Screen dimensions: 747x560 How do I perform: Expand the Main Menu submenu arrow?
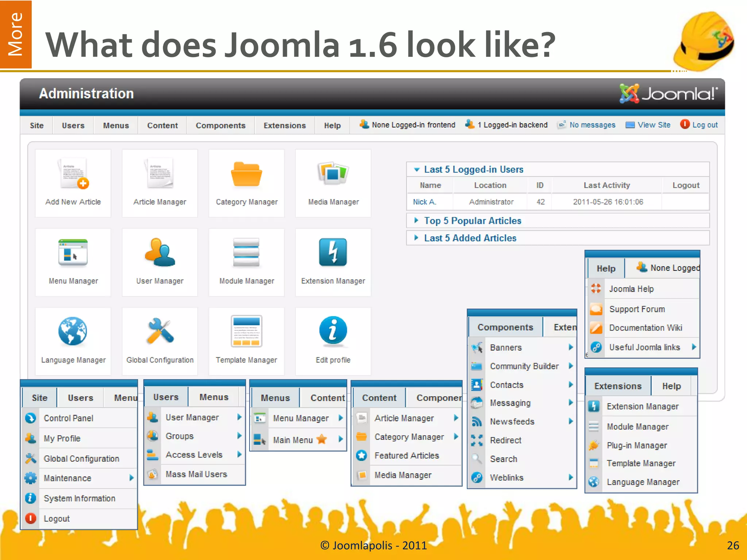pyautogui.click(x=340, y=439)
